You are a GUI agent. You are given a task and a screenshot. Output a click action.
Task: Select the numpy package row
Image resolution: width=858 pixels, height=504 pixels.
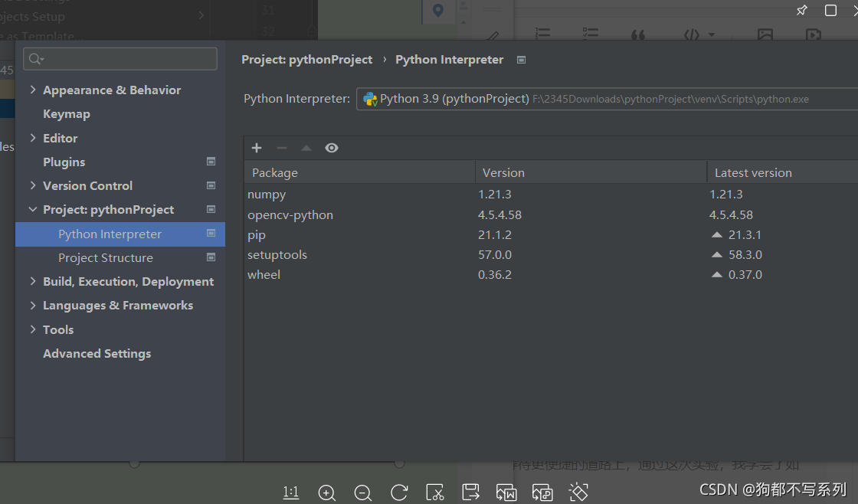551,195
